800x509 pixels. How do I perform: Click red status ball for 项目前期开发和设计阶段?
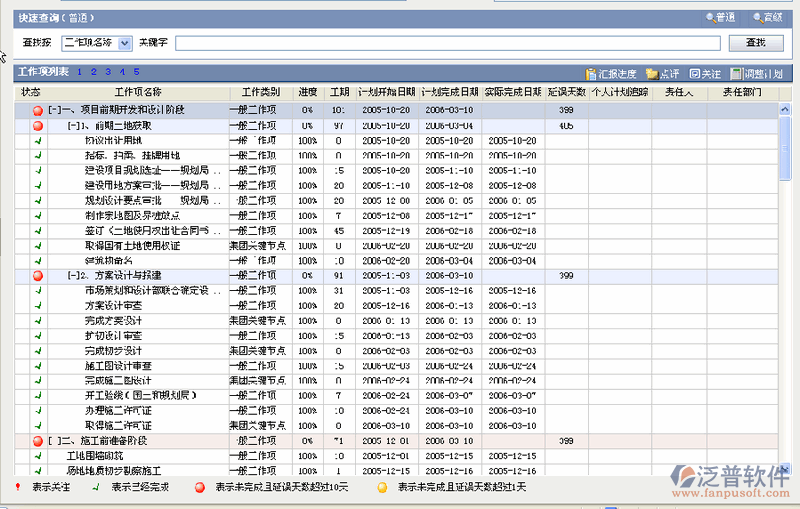click(x=38, y=110)
